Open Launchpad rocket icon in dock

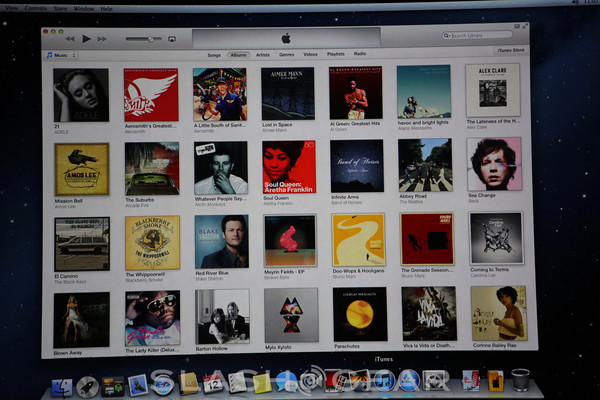tap(88, 387)
